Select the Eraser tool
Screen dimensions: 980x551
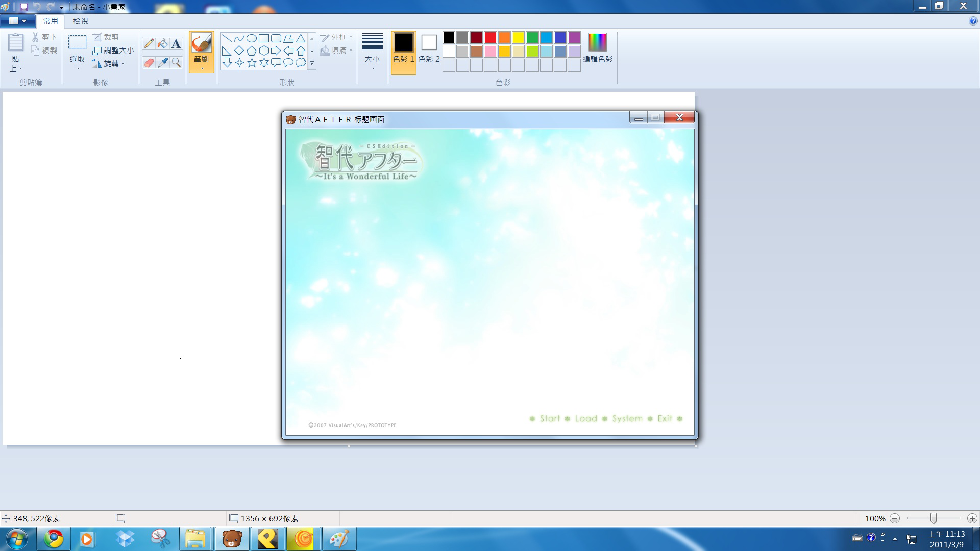pos(149,63)
